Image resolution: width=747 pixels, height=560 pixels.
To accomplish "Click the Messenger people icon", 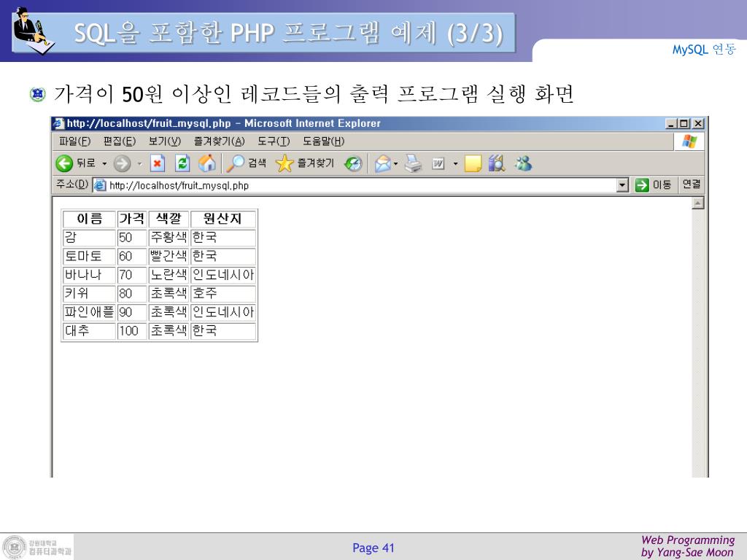I will pos(522,163).
